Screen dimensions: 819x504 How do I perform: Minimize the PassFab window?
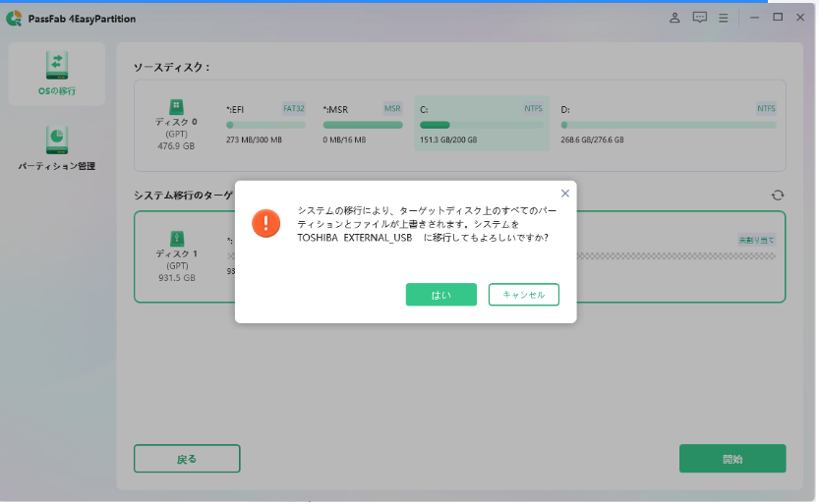(x=754, y=18)
